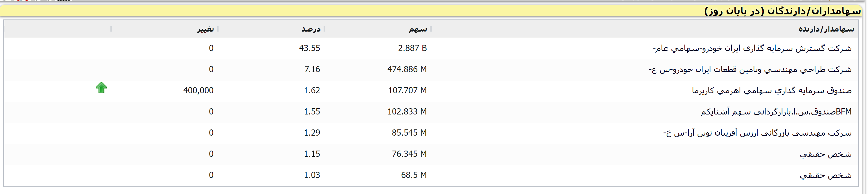Click the 85.545 M share cell
The width and height of the screenshot is (868, 194).
click(x=409, y=133)
